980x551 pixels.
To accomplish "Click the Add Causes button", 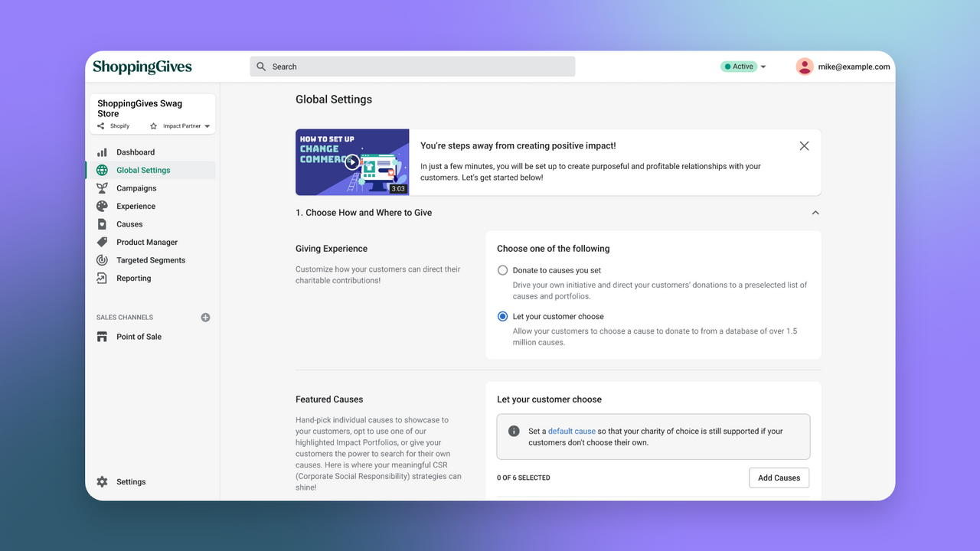I will click(779, 478).
